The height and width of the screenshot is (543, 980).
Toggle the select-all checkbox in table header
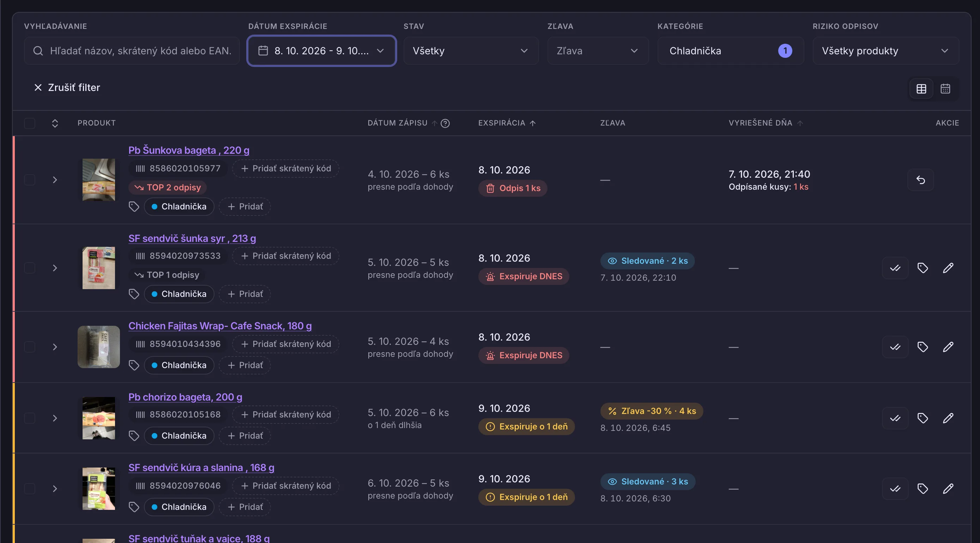pos(30,123)
